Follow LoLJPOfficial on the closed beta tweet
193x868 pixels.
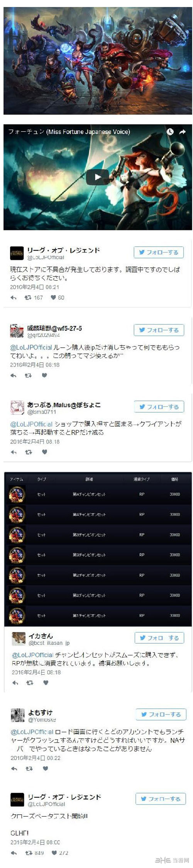tap(161, 798)
